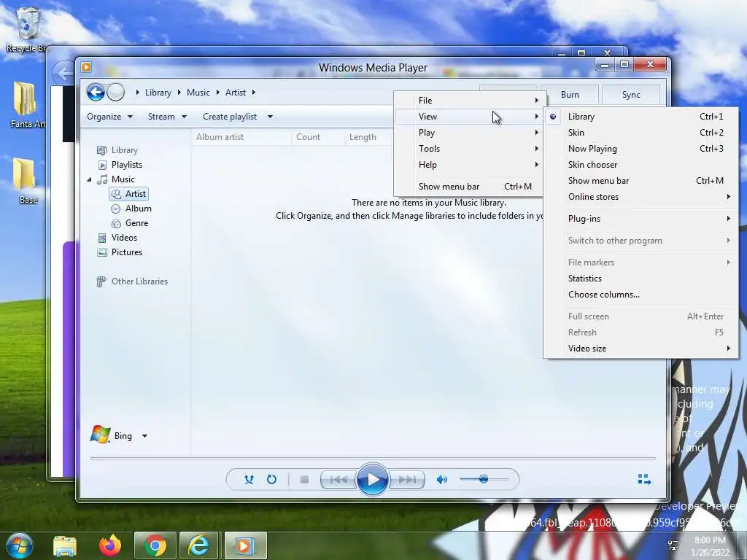
Task: Mute the speaker volume icon
Action: [x=441, y=480]
